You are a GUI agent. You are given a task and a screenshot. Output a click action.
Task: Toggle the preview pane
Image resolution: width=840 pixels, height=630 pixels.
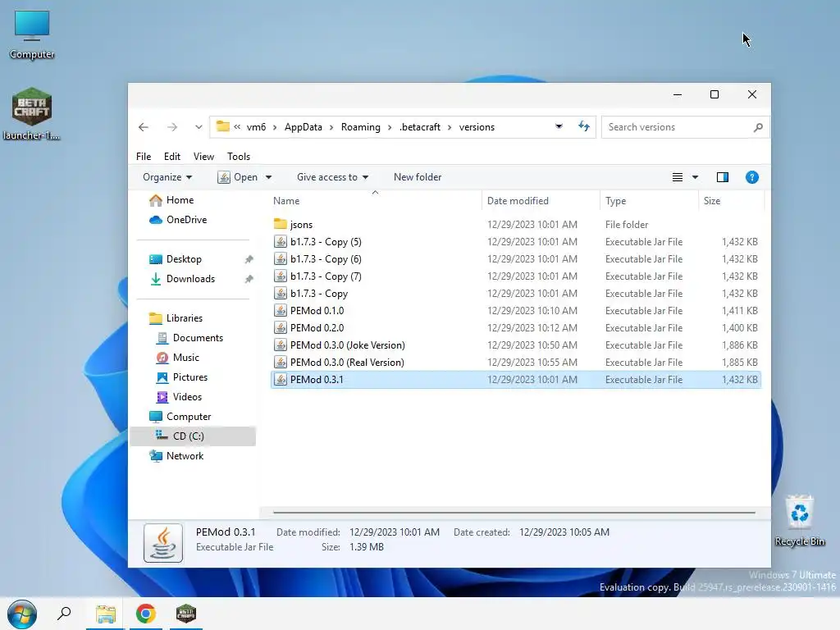pyautogui.click(x=722, y=177)
